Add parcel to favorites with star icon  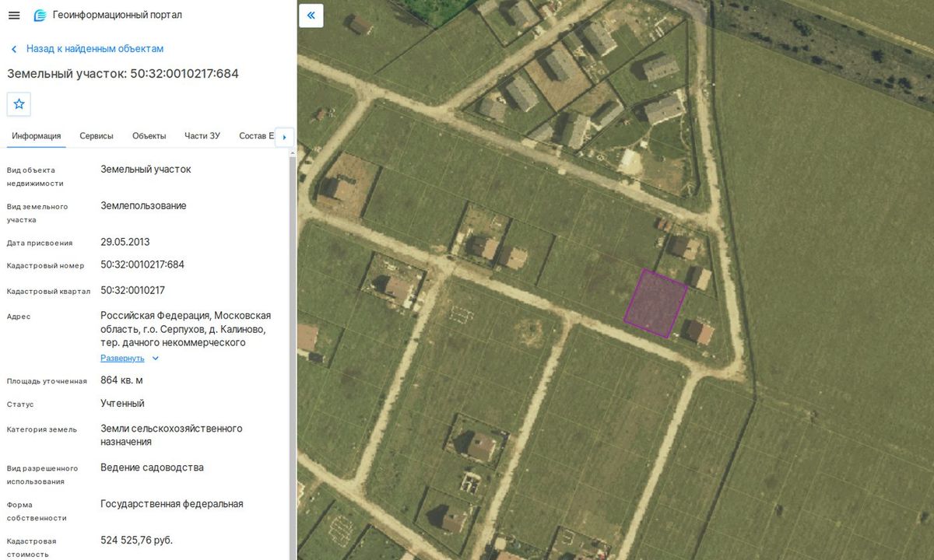point(19,103)
